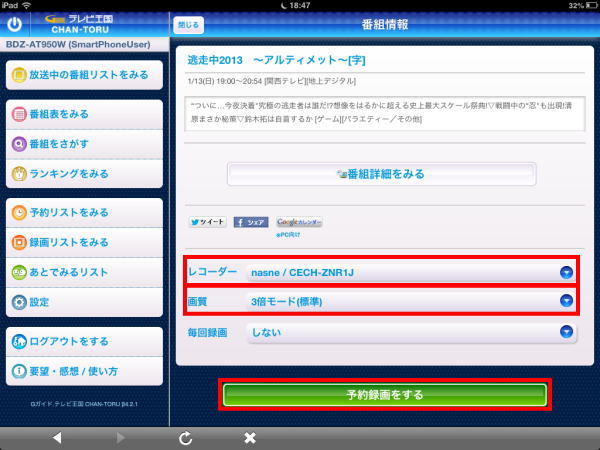
Task: Reload the page with the refresh icon
Action: pyautogui.click(x=186, y=438)
